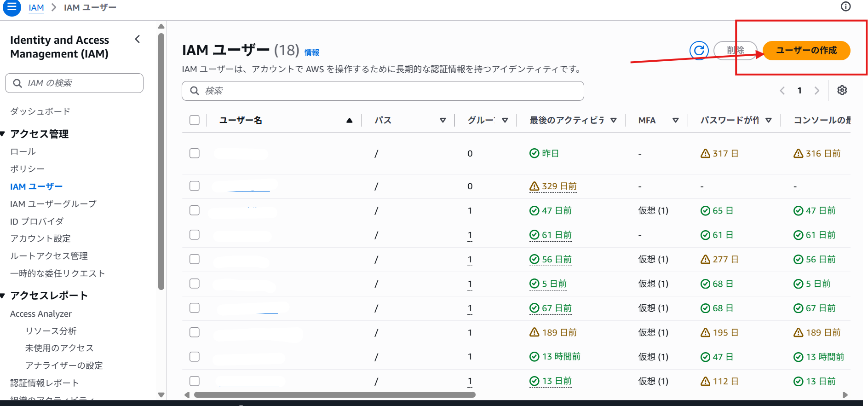The width and height of the screenshot is (868, 406).
Task: Collapse the IAM side navigation panel
Action: tap(137, 39)
